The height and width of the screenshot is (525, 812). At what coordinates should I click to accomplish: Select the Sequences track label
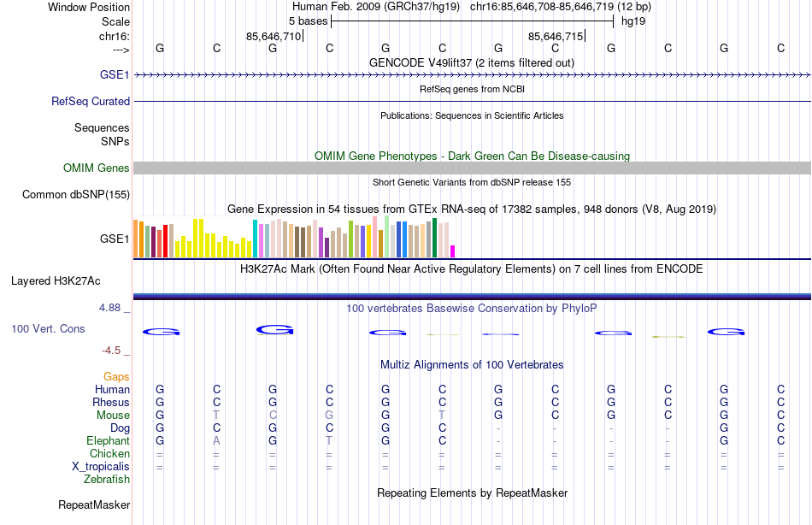[102, 127]
